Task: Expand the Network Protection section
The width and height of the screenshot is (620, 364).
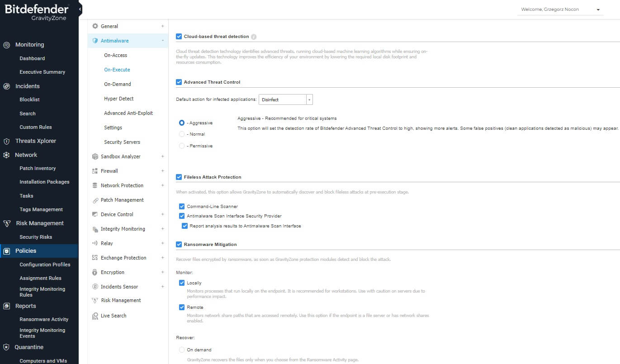Action: pyautogui.click(x=162, y=185)
